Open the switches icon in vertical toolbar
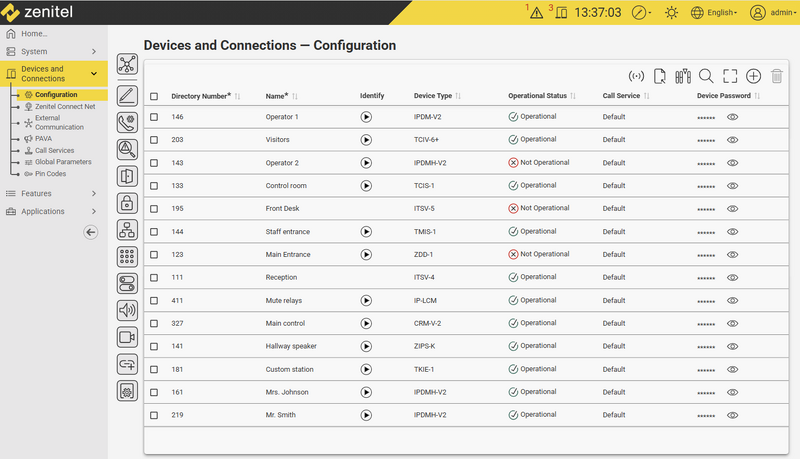 point(127,284)
